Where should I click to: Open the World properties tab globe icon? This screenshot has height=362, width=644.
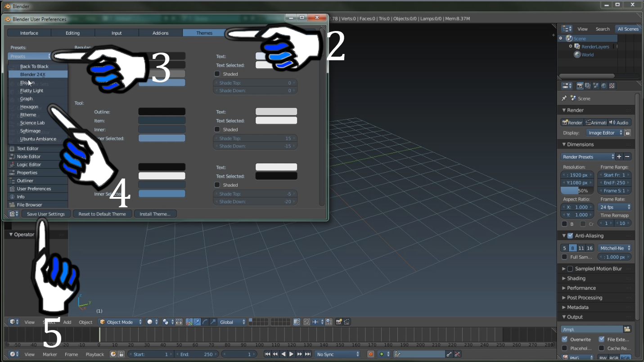click(x=604, y=85)
